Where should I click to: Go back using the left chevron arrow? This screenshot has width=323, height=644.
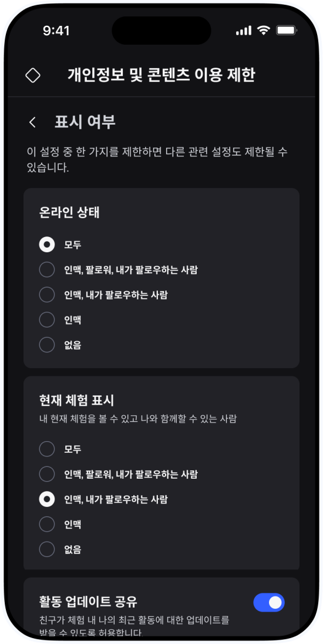click(32, 122)
